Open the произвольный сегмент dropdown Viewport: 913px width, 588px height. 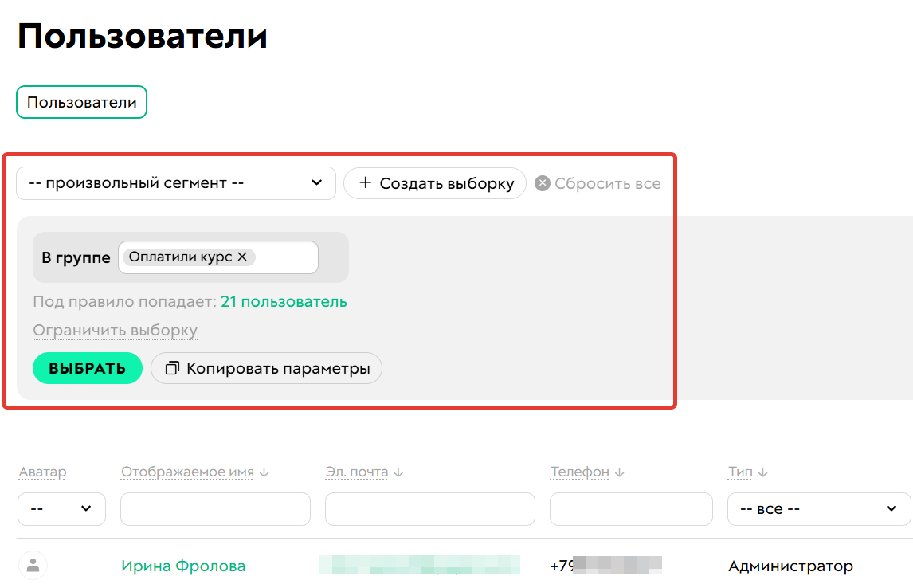(175, 183)
